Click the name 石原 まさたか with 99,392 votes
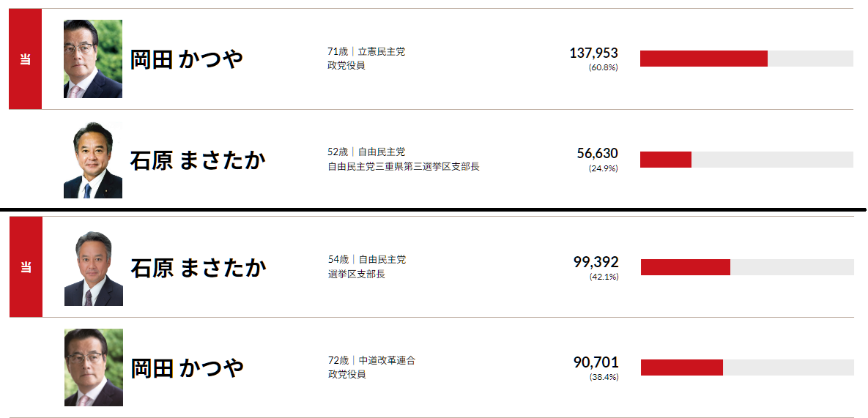 (198, 268)
